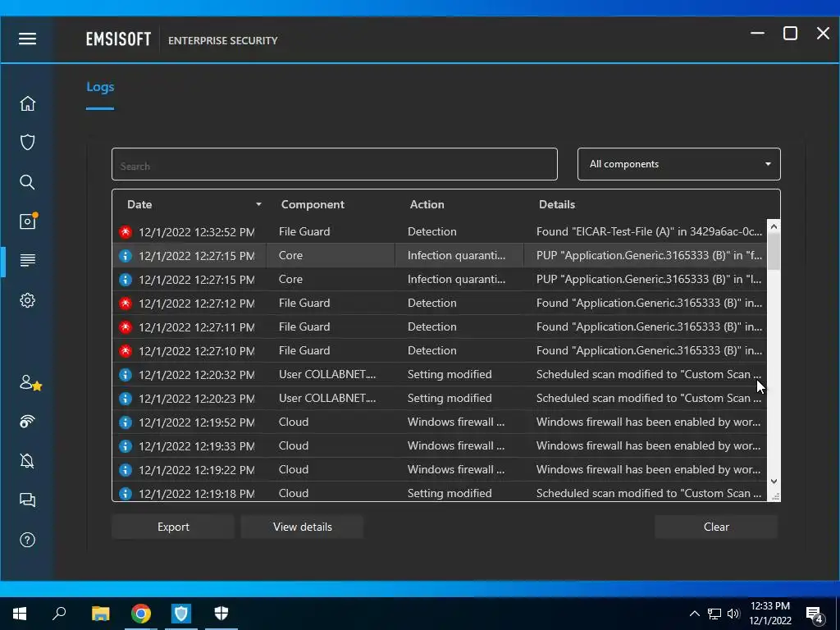Open the Quarantine section icon
The width and height of the screenshot is (840, 630).
(x=28, y=221)
